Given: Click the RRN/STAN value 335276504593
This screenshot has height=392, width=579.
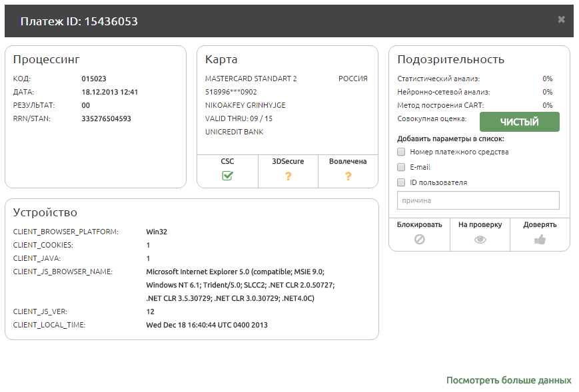Looking at the screenshot, I should click(x=107, y=118).
